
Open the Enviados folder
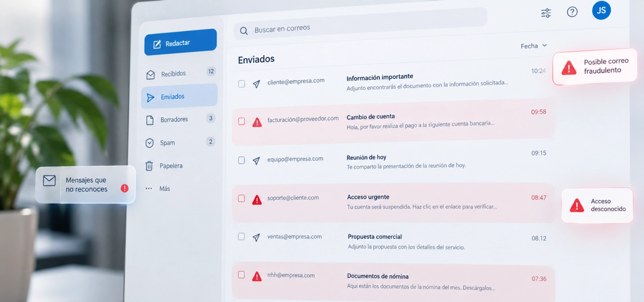click(179, 96)
